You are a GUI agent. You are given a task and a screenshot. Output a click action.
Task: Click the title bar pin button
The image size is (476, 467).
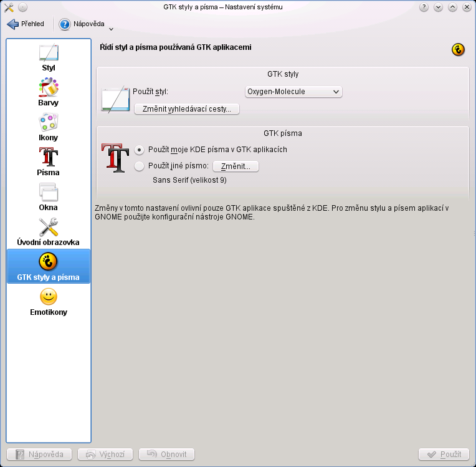[x=23, y=7]
